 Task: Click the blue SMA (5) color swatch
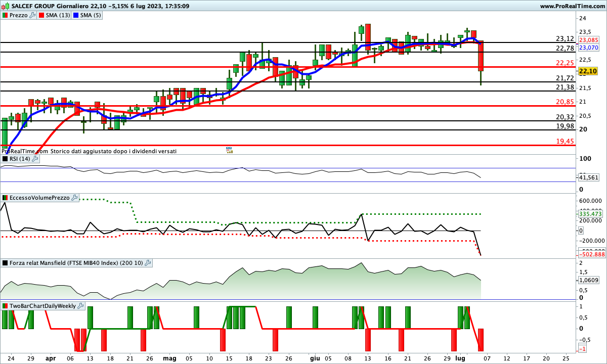point(75,15)
